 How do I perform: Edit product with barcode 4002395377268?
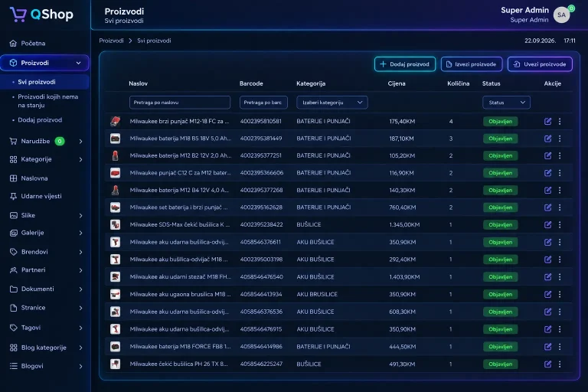click(x=547, y=190)
